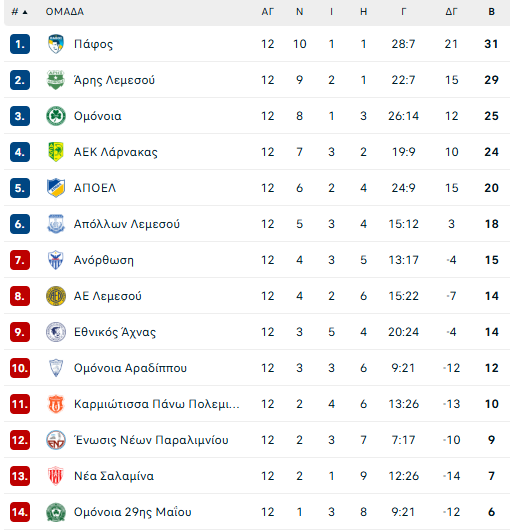Click the Ομόνοια Αραδίππου table row
This screenshot has width=510, height=530.
click(257, 368)
